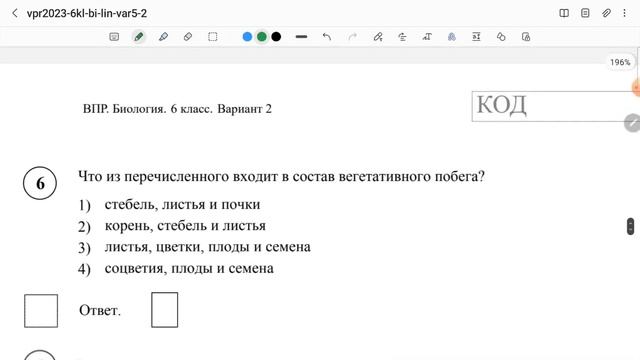
Task: Click the document title vpr2023-6kl-bi-lin-var5-2
Action: coord(87,13)
